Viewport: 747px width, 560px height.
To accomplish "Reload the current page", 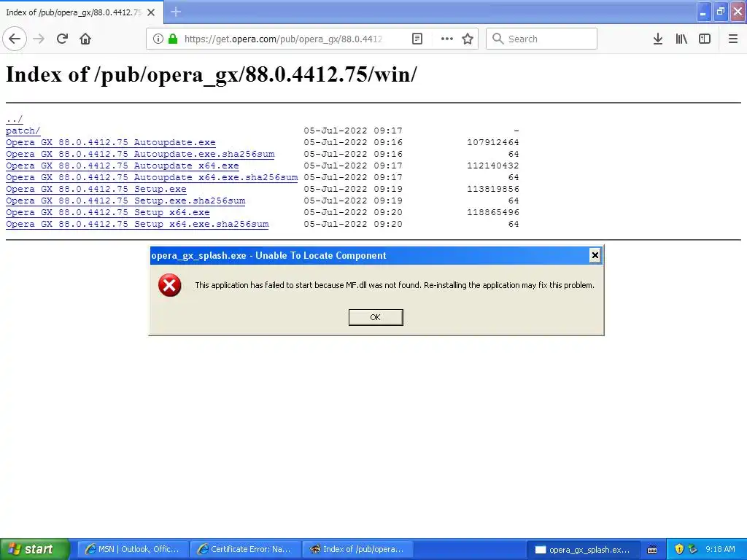I will 62,39.
